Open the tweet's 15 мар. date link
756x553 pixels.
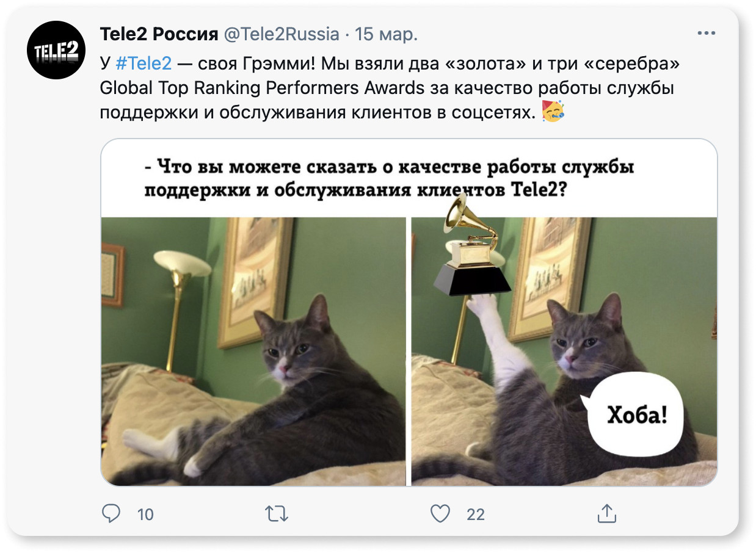click(x=386, y=34)
